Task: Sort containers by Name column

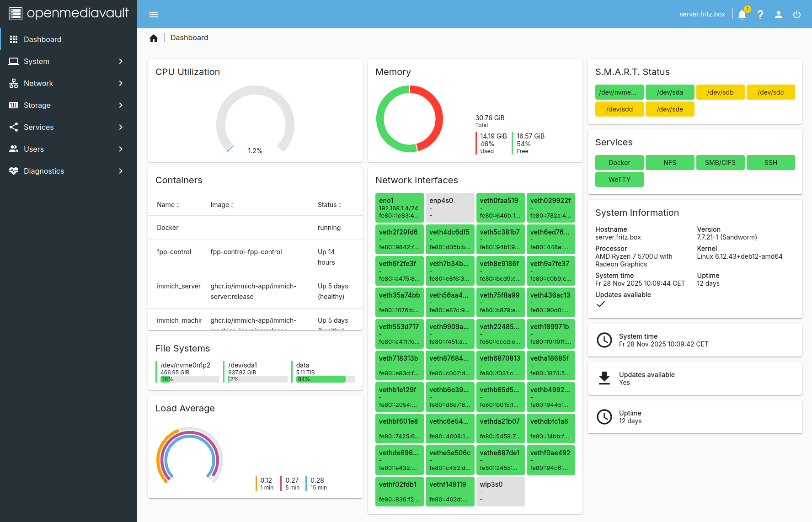Action: point(168,205)
